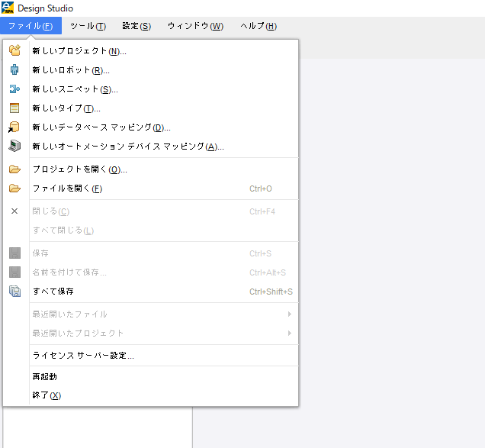Viewport: 485px width, 448px height.
Task: Choose 新しいタイプ(T)...
Action: [151, 108]
